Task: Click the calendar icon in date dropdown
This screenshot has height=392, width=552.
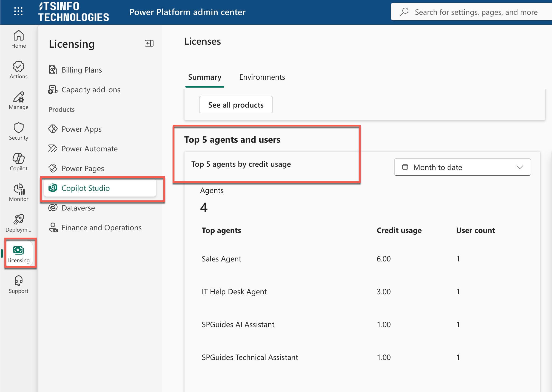Action: [405, 167]
